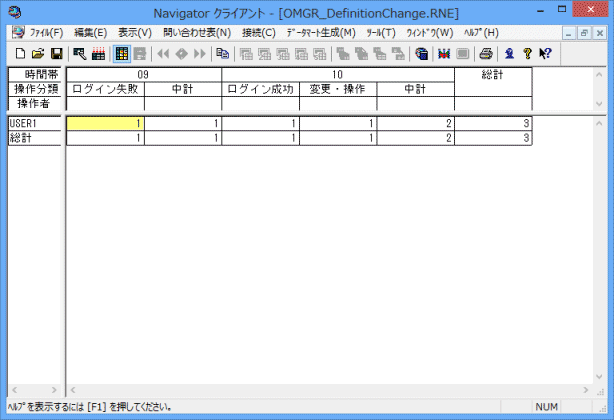Open the データマート生成(M) menu
This screenshot has height=420, width=614.
pos(321,33)
